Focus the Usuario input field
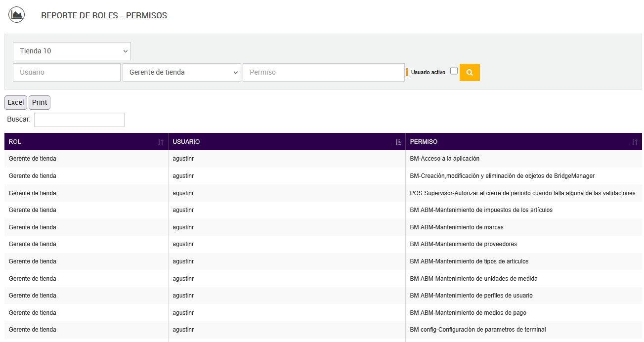The height and width of the screenshot is (342, 644). tap(67, 72)
